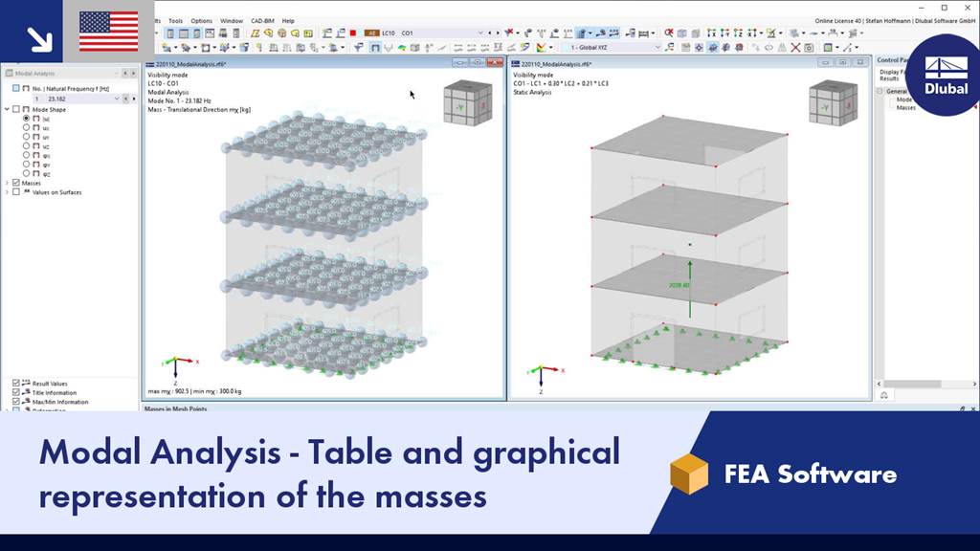Image resolution: width=980 pixels, height=551 pixels.
Task: Click the second panel layout icon
Action: (x=183, y=33)
